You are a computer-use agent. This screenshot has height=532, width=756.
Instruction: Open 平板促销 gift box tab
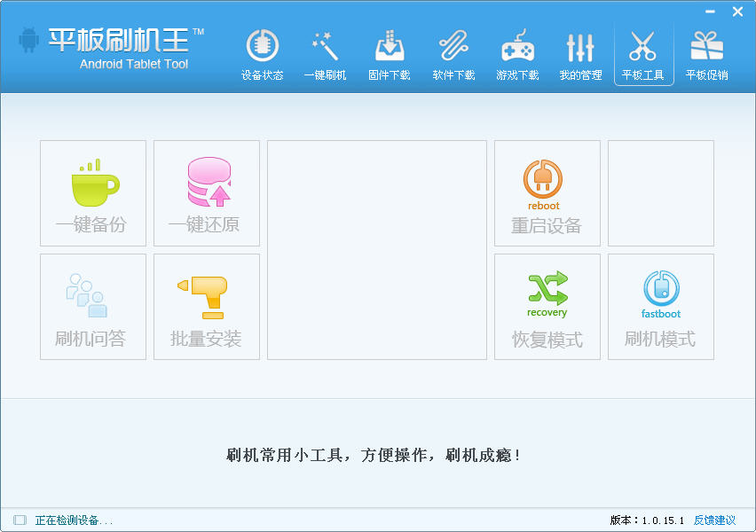(706, 55)
